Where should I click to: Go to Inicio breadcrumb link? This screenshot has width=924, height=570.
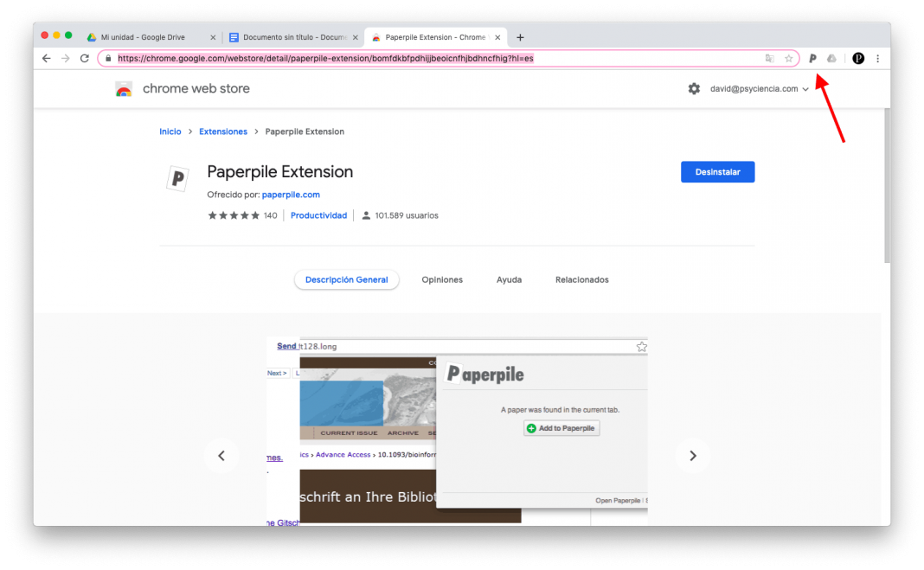click(170, 131)
